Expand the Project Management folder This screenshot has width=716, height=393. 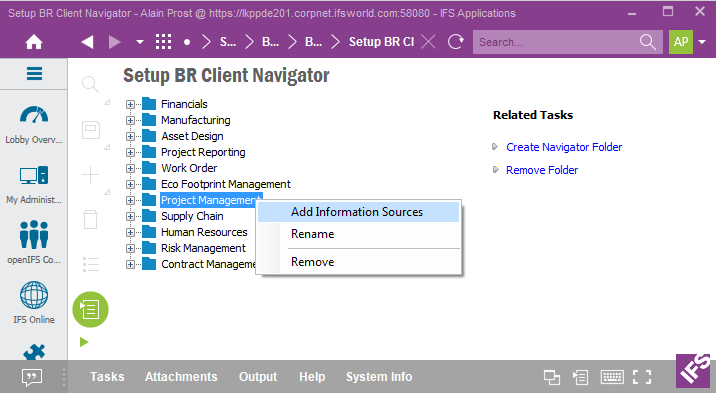tap(130, 200)
